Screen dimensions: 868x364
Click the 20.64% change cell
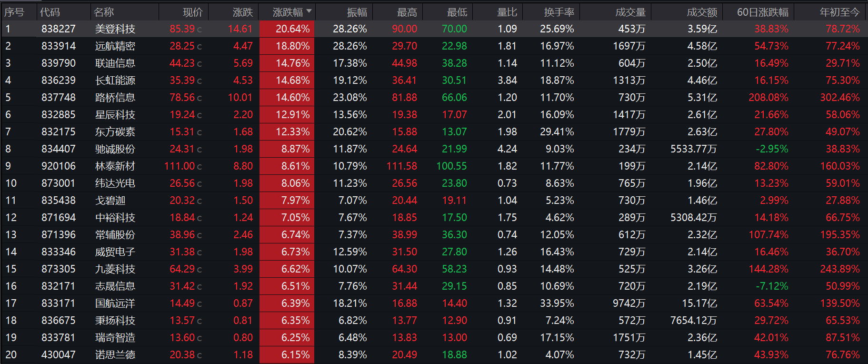(287, 29)
